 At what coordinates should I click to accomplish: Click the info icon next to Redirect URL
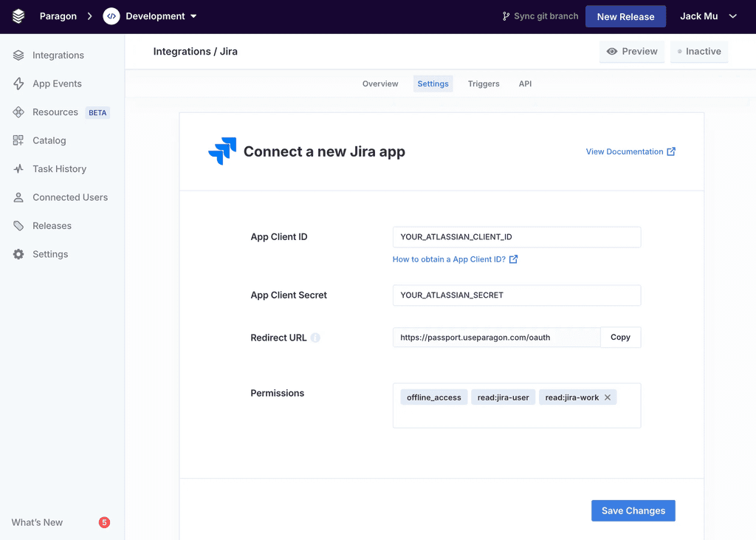(315, 337)
